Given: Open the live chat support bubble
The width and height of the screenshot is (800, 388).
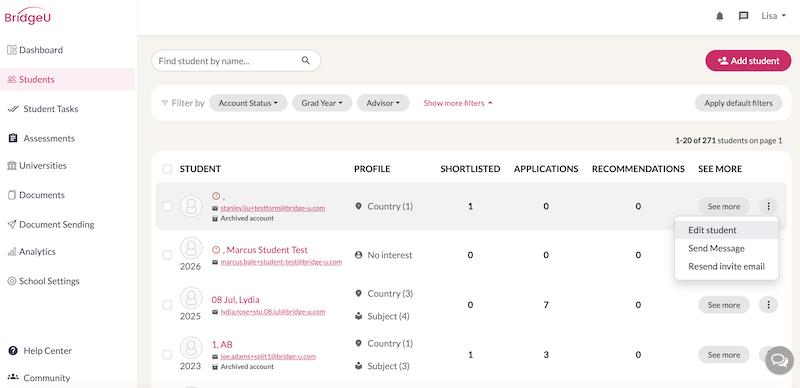Looking at the screenshot, I should 779,360.
